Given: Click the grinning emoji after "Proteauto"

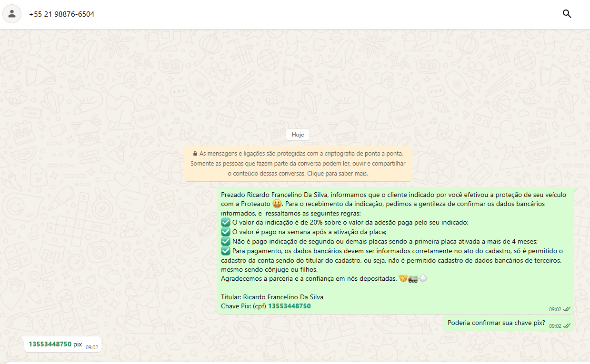Looking at the screenshot, I should 277,204.
